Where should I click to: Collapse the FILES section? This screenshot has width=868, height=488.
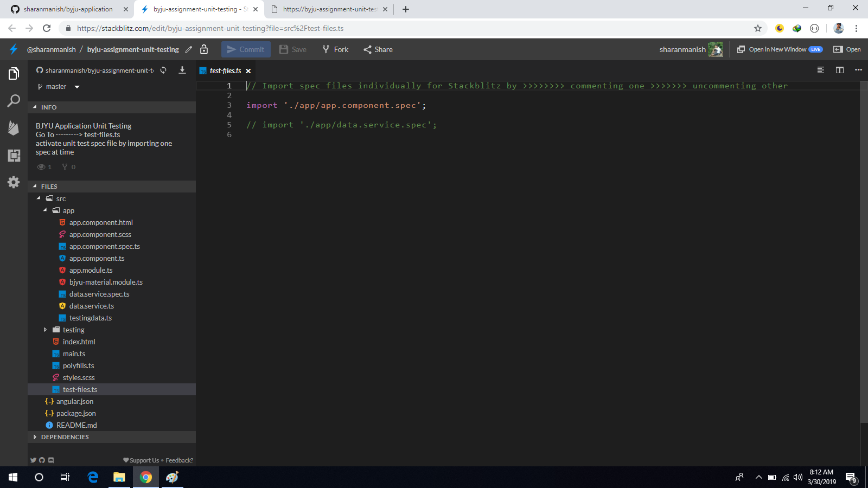coord(112,187)
